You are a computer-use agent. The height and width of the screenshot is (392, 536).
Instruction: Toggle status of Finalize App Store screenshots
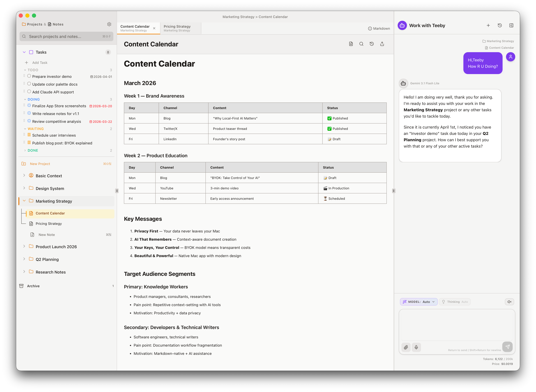29,105
